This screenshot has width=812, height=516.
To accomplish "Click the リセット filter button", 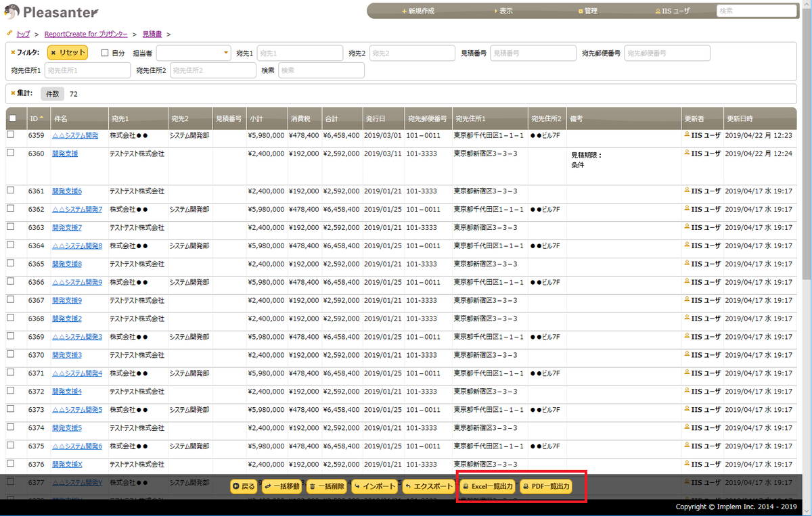I will pos(67,52).
